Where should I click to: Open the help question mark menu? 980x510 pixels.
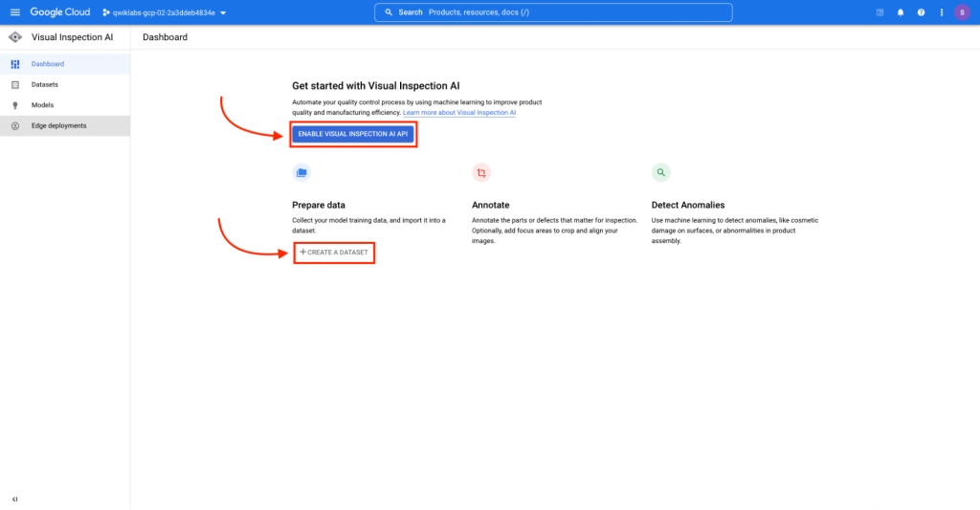[922, 12]
